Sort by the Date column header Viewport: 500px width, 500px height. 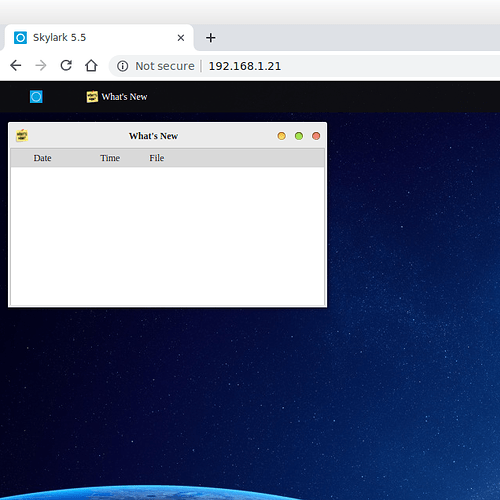point(42,158)
